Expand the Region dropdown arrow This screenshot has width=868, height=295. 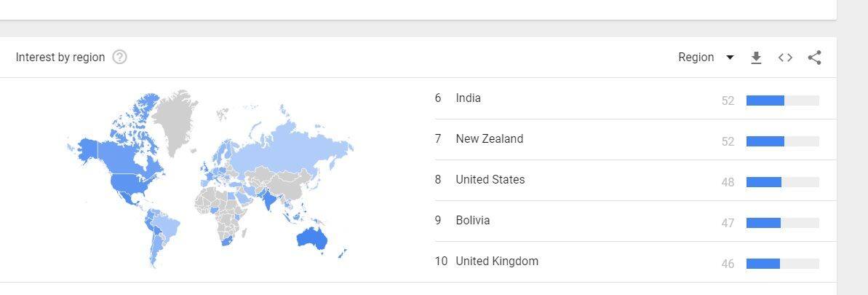coord(730,58)
